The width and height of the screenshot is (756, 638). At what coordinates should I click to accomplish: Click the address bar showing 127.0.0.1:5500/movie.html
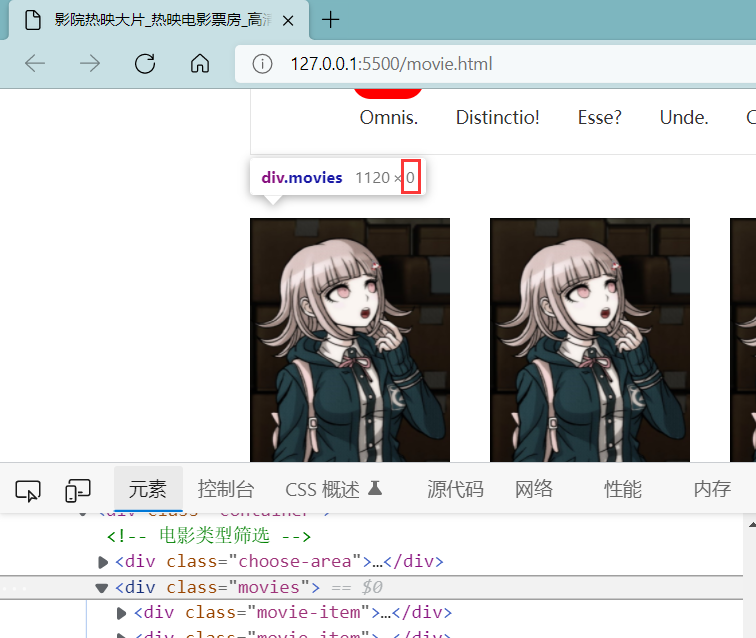(x=495, y=64)
